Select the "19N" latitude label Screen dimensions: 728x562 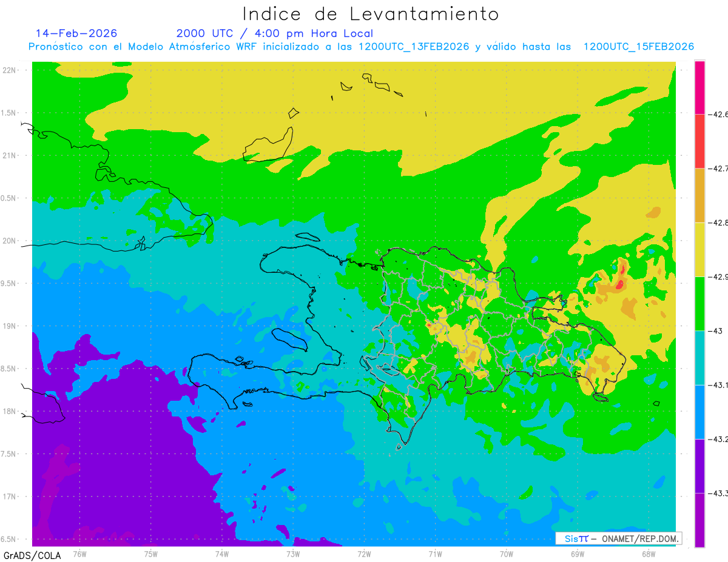pyautogui.click(x=10, y=326)
